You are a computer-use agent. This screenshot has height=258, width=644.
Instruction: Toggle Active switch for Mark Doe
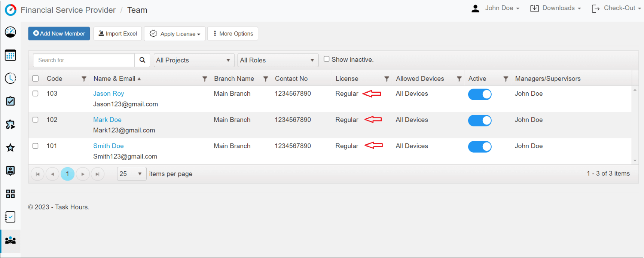(x=480, y=120)
